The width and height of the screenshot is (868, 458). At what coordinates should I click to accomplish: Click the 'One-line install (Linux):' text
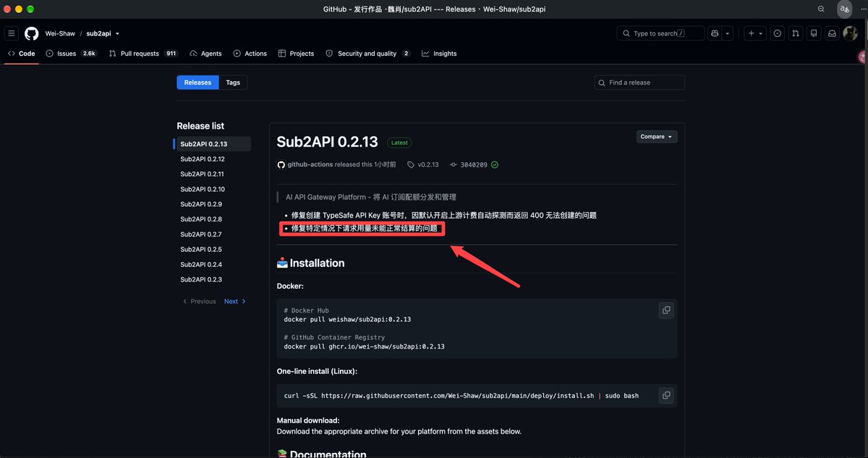pos(317,371)
